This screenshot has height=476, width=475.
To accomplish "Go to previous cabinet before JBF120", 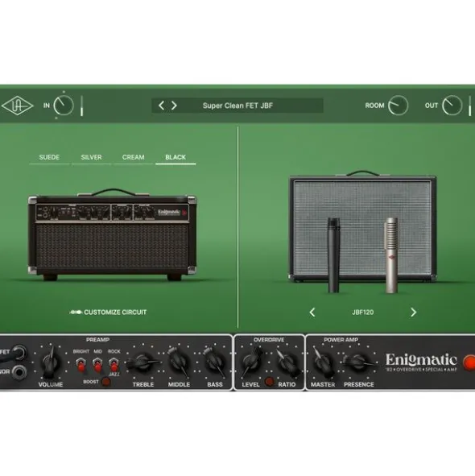I will pos(312,312).
